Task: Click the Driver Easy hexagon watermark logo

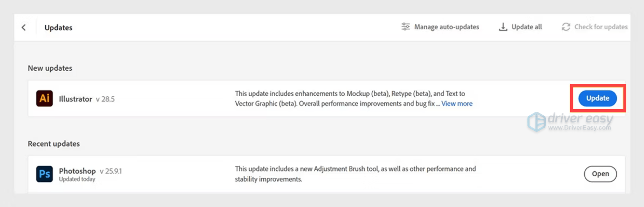Action: click(536, 122)
